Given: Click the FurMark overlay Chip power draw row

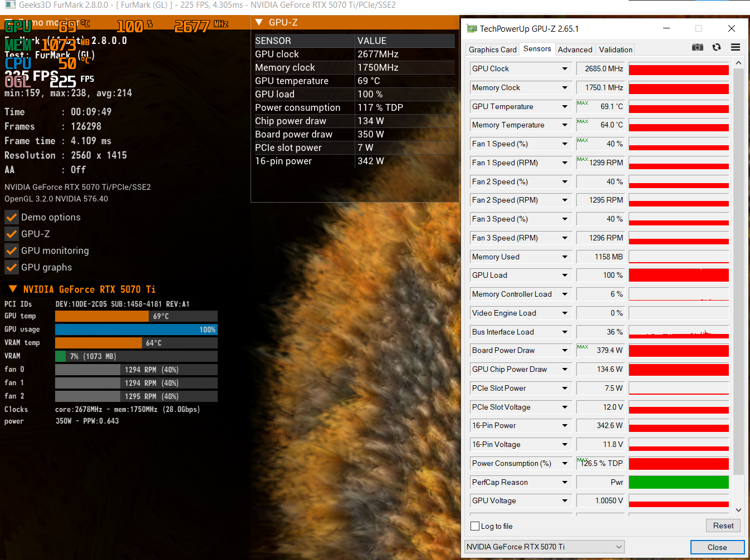Looking at the screenshot, I should 355,121.
